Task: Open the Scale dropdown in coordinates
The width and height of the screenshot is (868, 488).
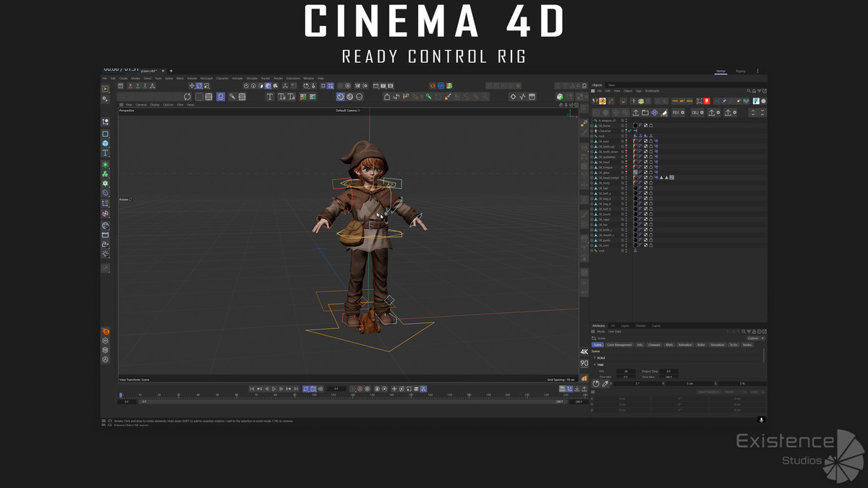Action: click(757, 392)
